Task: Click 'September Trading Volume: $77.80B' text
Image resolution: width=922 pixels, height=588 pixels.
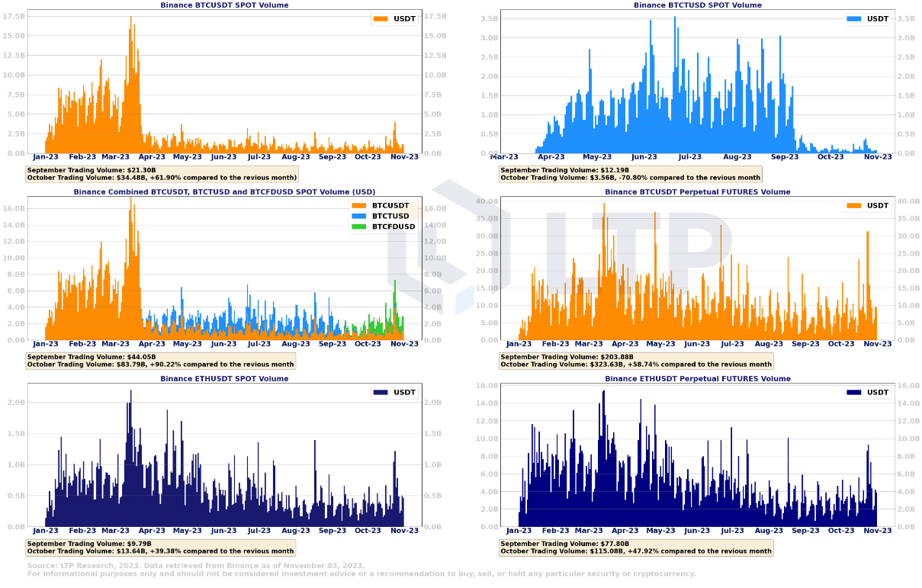Action: click(564, 544)
